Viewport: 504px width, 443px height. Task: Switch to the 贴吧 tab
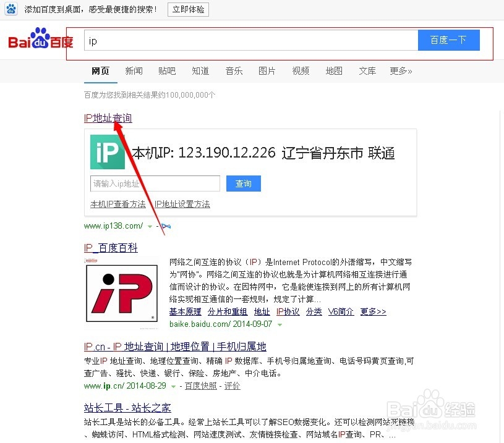pyautogui.click(x=167, y=71)
